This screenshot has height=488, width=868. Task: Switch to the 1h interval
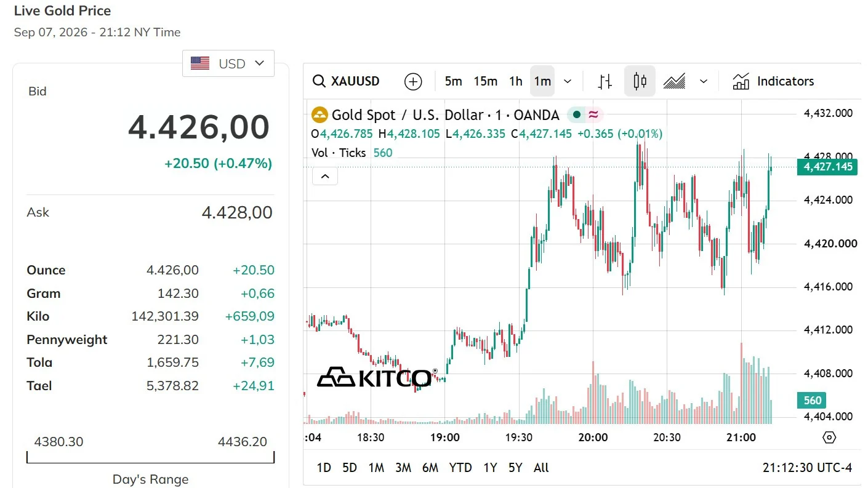pyautogui.click(x=516, y=81)
